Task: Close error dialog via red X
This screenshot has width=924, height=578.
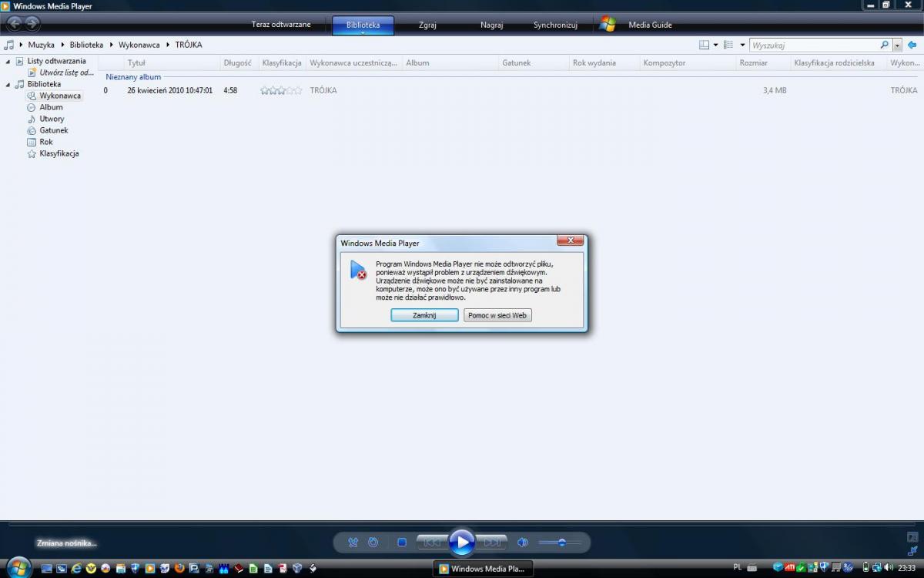Action: click(570, 241)
